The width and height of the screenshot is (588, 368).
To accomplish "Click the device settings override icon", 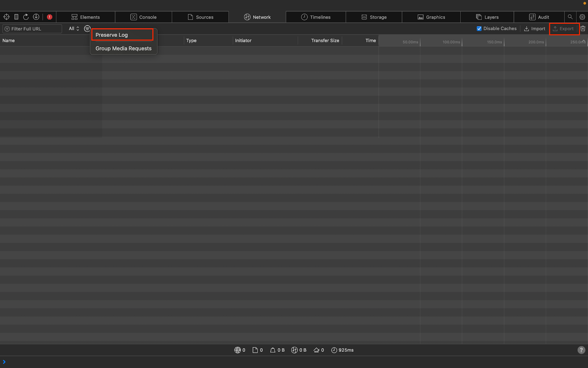I will click(x=16, y=17).
